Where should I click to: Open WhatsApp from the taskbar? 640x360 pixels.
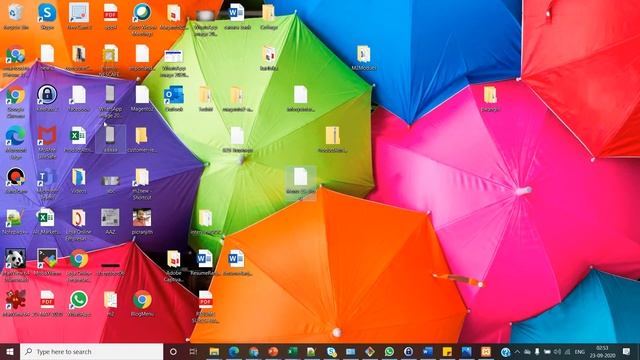click(389, 351)
